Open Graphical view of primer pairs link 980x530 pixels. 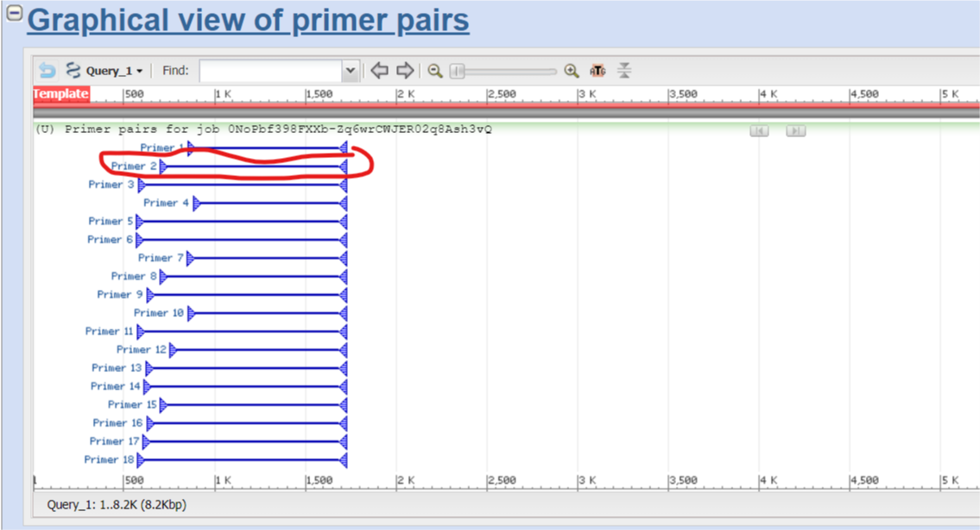pyautogui.click(x=249, y=21)
